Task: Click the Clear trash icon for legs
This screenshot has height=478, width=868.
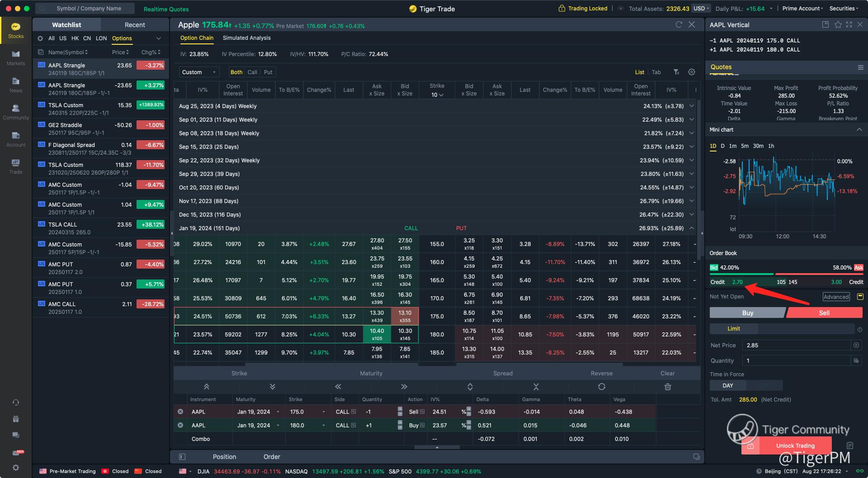Action: click(x=667, y=387)
